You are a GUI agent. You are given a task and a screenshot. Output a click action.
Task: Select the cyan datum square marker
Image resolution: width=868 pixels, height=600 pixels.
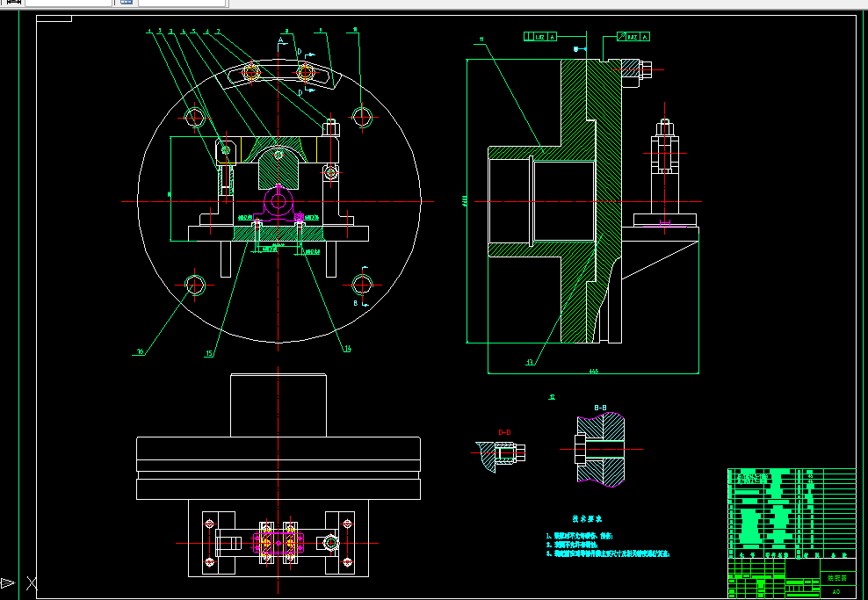575,49
